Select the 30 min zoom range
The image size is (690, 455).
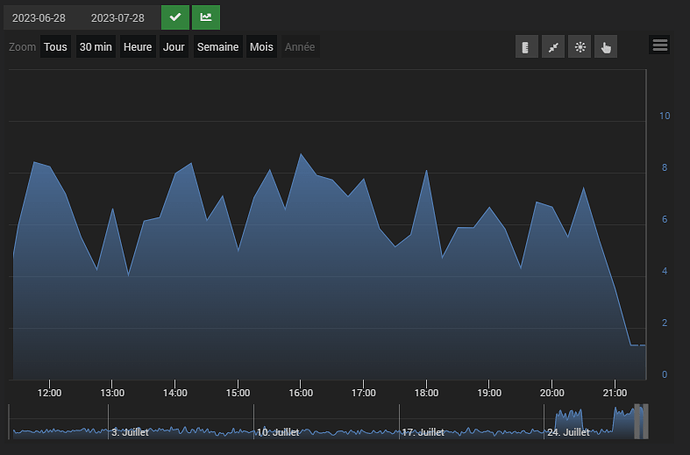click(96, 47)
